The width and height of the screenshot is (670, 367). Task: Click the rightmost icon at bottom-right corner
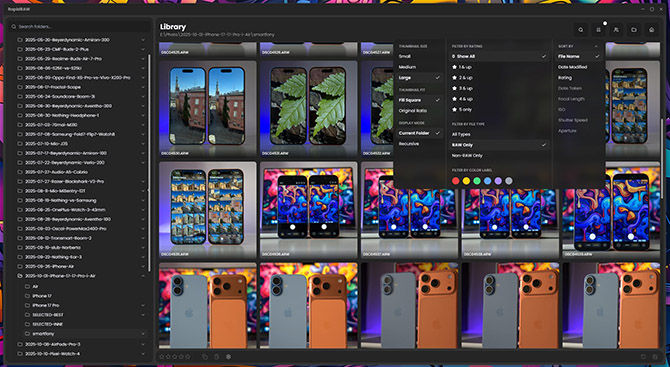[x=655, y=356]
